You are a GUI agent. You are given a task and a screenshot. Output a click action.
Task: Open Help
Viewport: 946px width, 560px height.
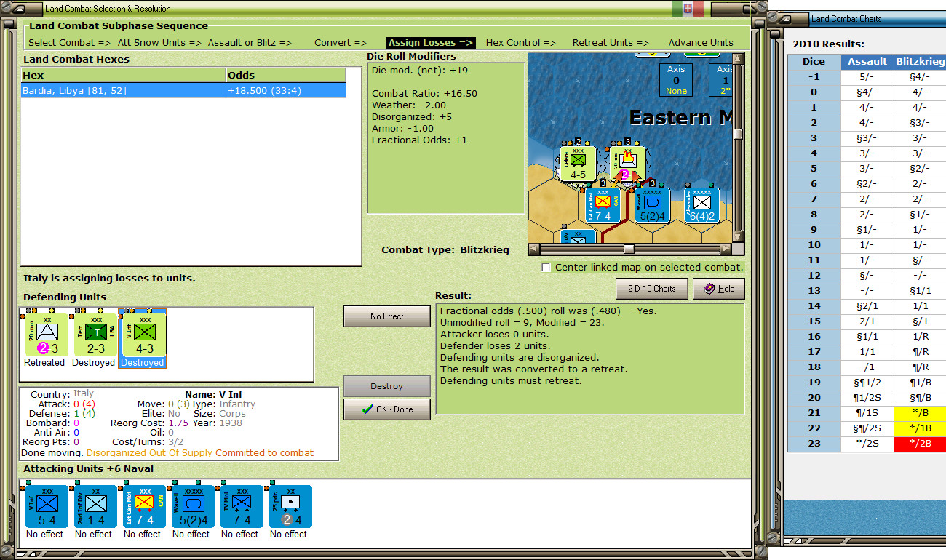click(719, 289)
